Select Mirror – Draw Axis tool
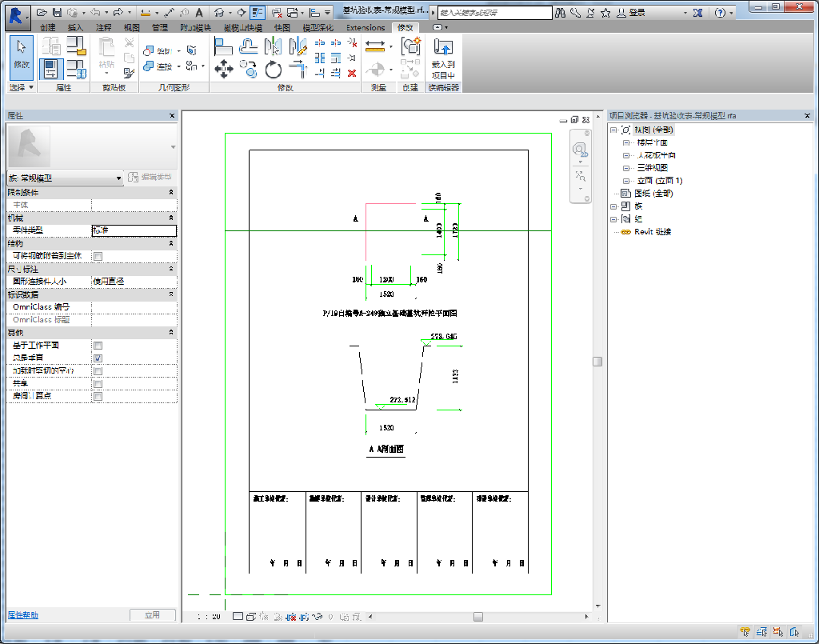The width and height of the screenshot is (819, 644). 298,47
